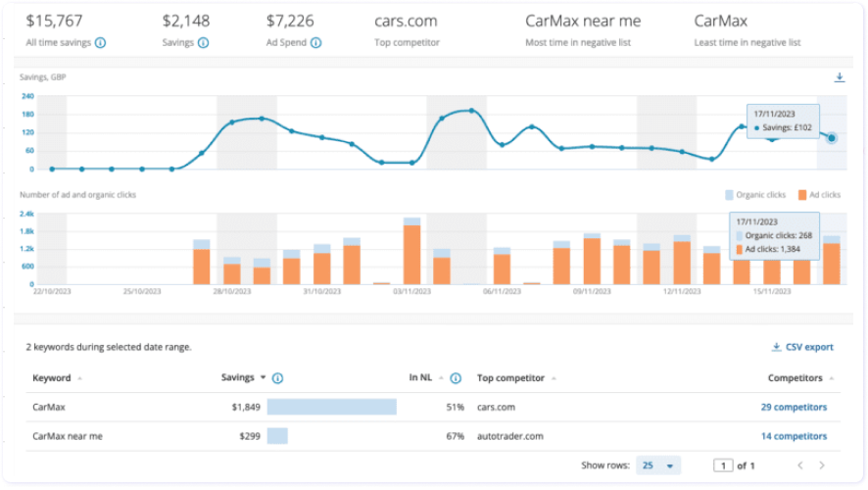The height and width of the screenshot is (490, 868).
Task: Click the 'Least time in negative list' label
Action: click(x=747, y=43)
